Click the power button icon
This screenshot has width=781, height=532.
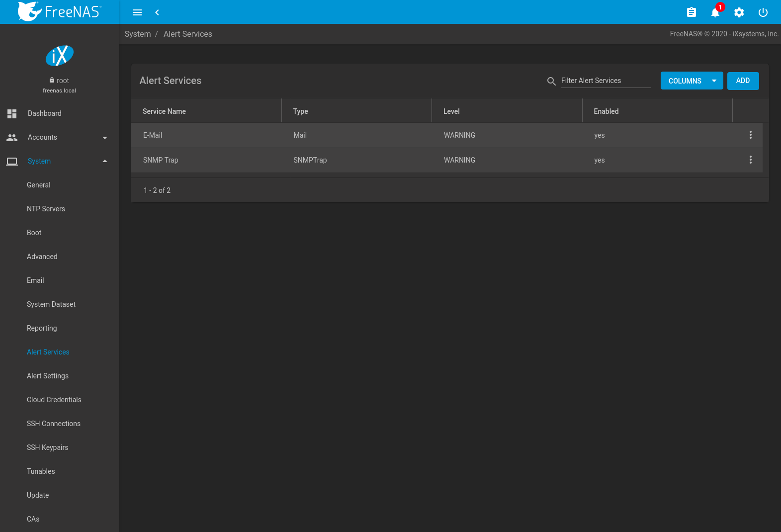click(763, 12)
